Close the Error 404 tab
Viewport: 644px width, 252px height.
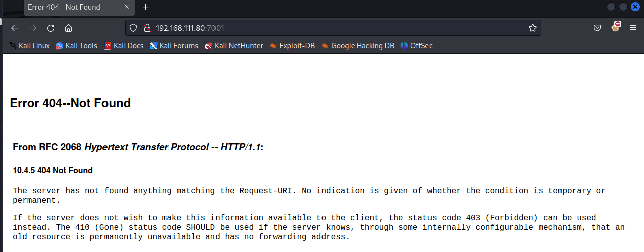(x=127, y=7)
